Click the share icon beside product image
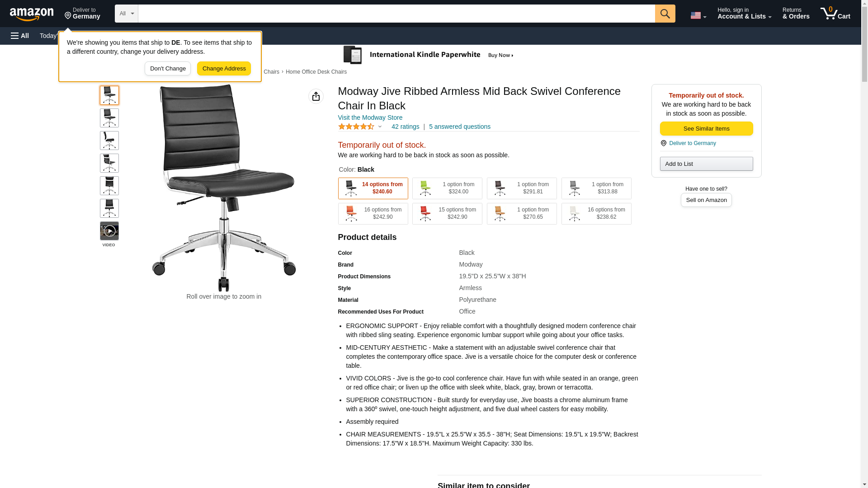This screenshot has width=868, height=488. pos(316,96)
